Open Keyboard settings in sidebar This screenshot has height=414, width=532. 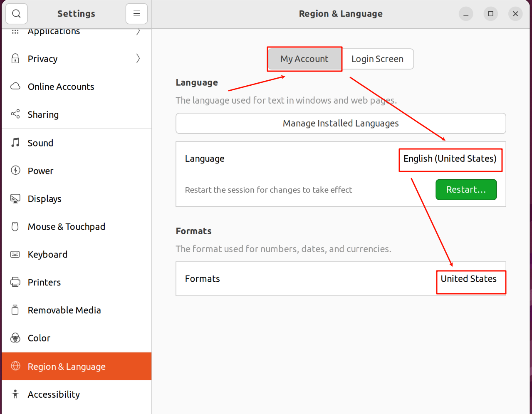[47, 255]
